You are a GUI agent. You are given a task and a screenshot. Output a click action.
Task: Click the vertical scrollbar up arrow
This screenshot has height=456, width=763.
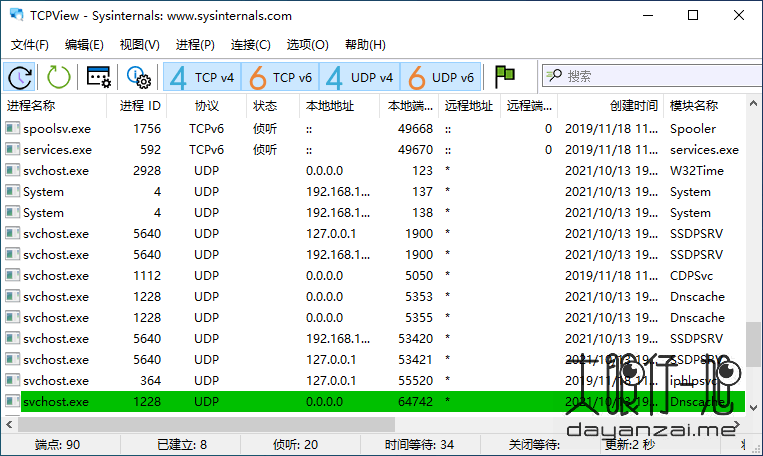(753, 103)
